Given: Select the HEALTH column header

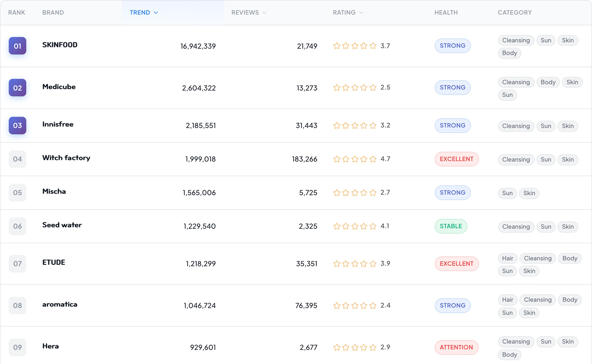Looking at the screenshot, I should (446, 12).
